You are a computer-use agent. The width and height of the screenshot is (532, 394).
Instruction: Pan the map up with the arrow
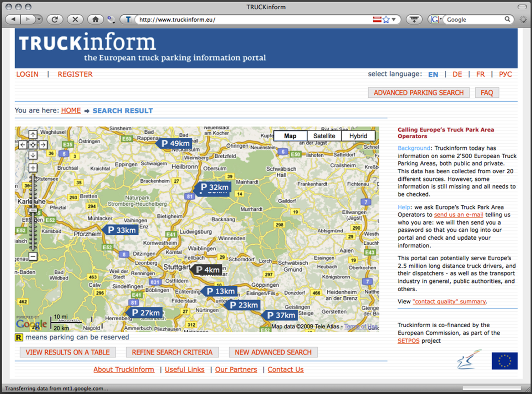[x=33, y=134]
